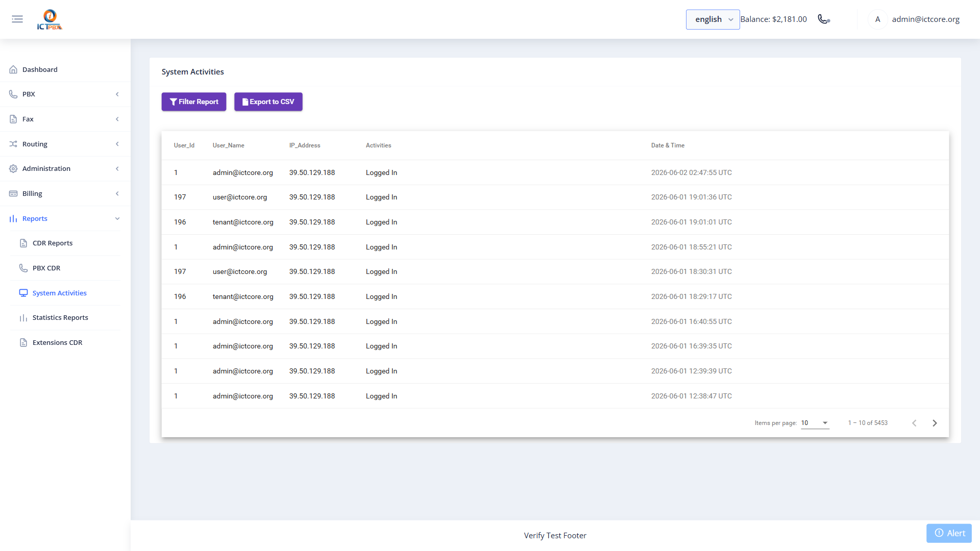Click the 2026-06-01 18:55:21 UTC cell

click(x=691, y=247)
